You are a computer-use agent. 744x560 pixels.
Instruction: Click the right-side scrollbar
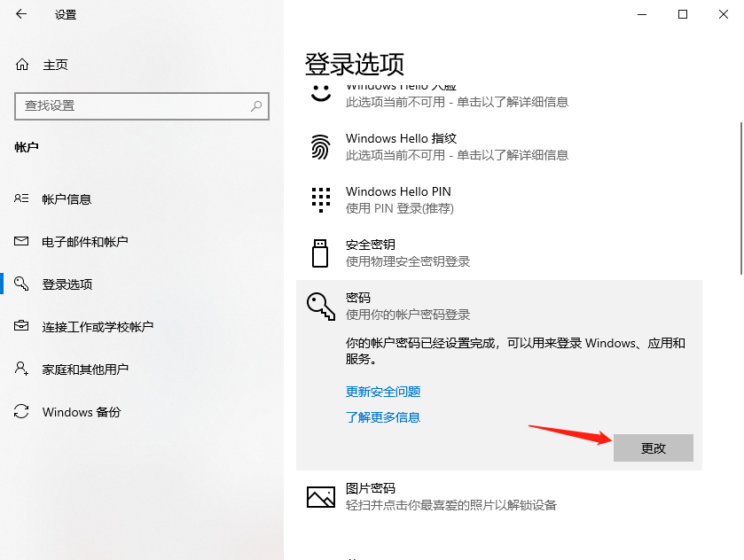[739, 195]
